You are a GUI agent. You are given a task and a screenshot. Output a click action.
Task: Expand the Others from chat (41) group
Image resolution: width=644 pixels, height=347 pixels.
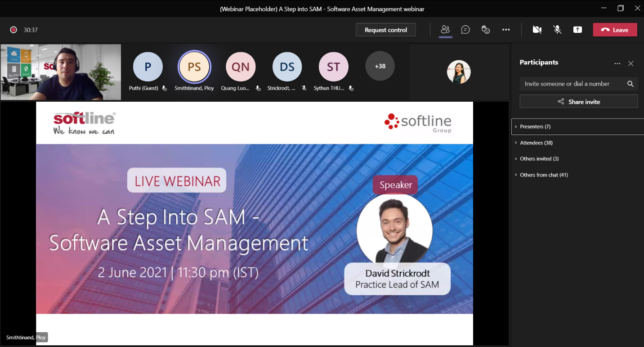[578, 175]
